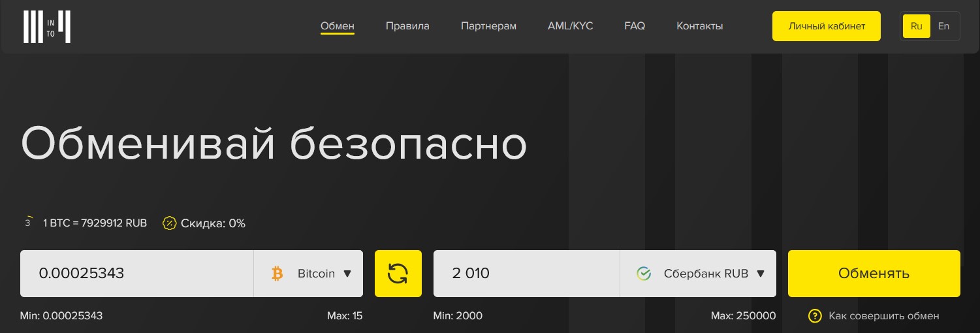Click the yellow Обменять button
Viewport: 980px width, 333px height.
coord(874,274)
